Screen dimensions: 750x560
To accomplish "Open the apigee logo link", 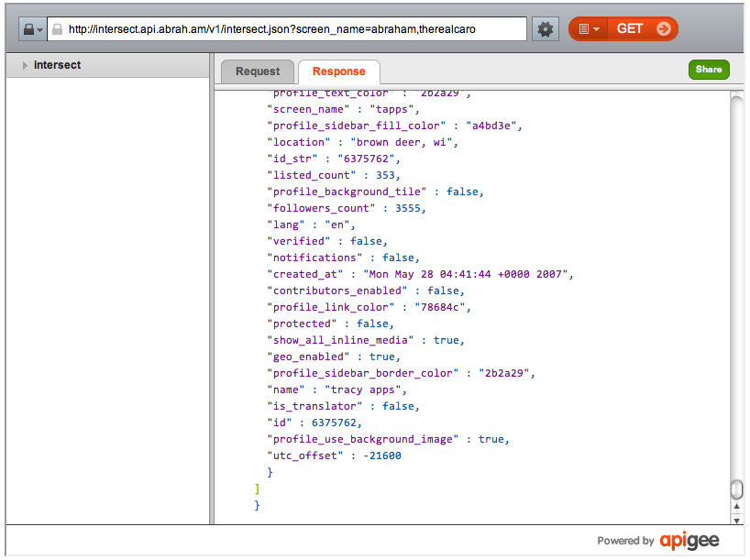I will 689,541.
